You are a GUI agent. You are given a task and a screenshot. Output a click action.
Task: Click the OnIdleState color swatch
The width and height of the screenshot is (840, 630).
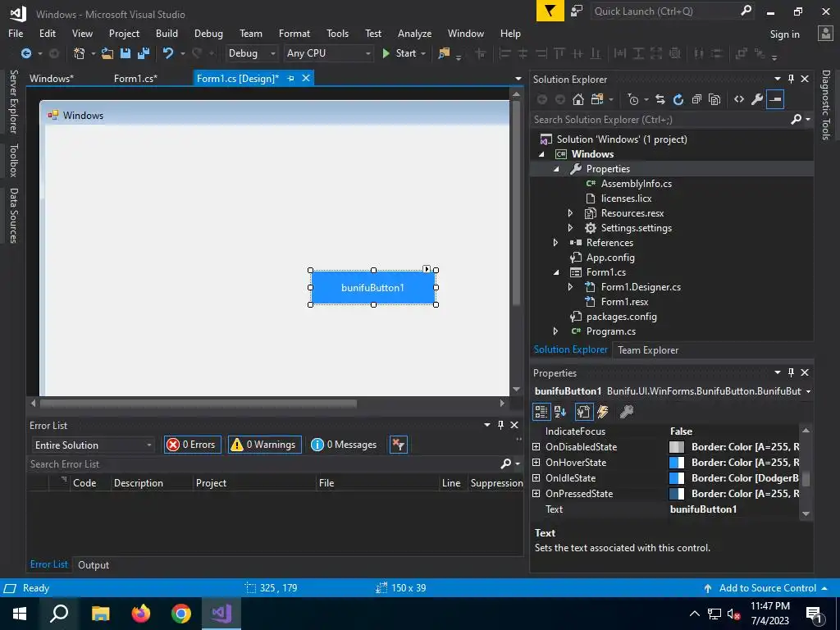tap(677, 477)
